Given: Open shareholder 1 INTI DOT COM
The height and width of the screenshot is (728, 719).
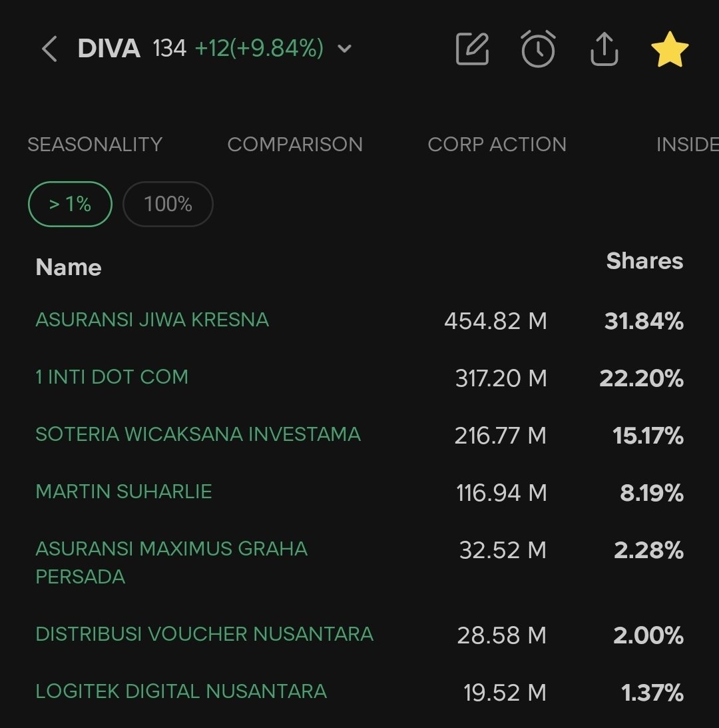Looking at the screenshot, I should (x=112, y=377).
